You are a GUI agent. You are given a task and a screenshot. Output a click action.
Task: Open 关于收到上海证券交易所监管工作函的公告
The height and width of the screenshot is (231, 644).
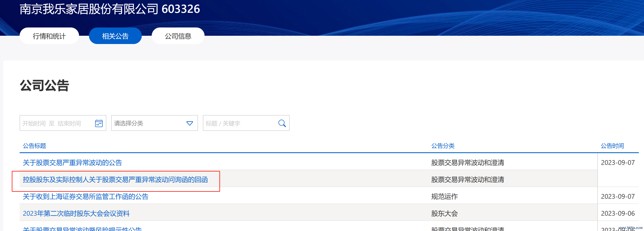(85, 196)
